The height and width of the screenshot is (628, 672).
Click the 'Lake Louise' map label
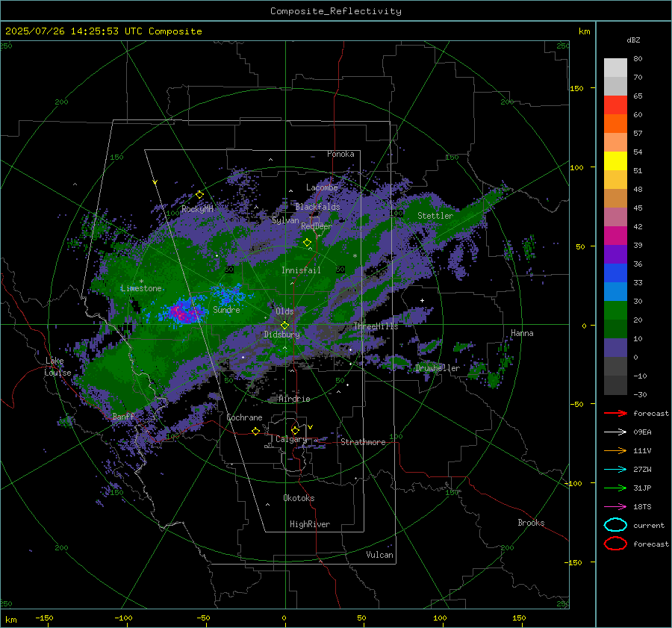click(57, 367)
